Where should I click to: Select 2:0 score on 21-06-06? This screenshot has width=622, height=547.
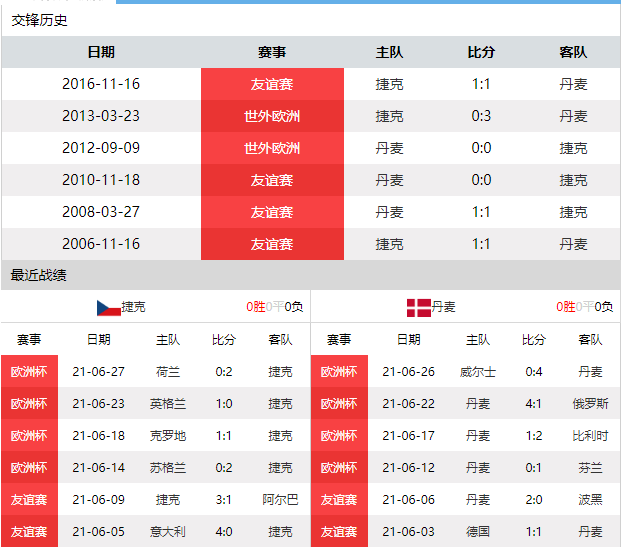[534, 500]
